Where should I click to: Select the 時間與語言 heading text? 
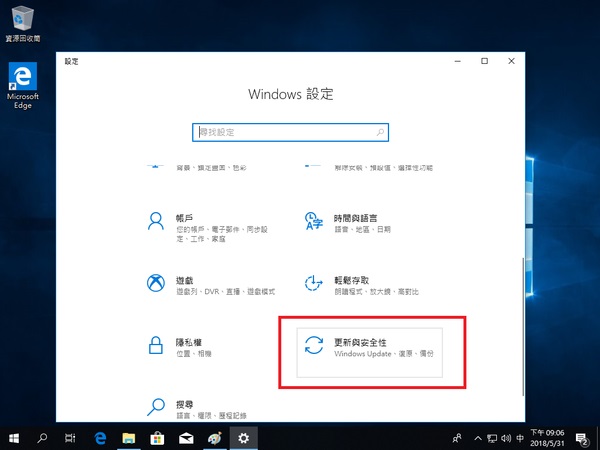click(355, 218)
